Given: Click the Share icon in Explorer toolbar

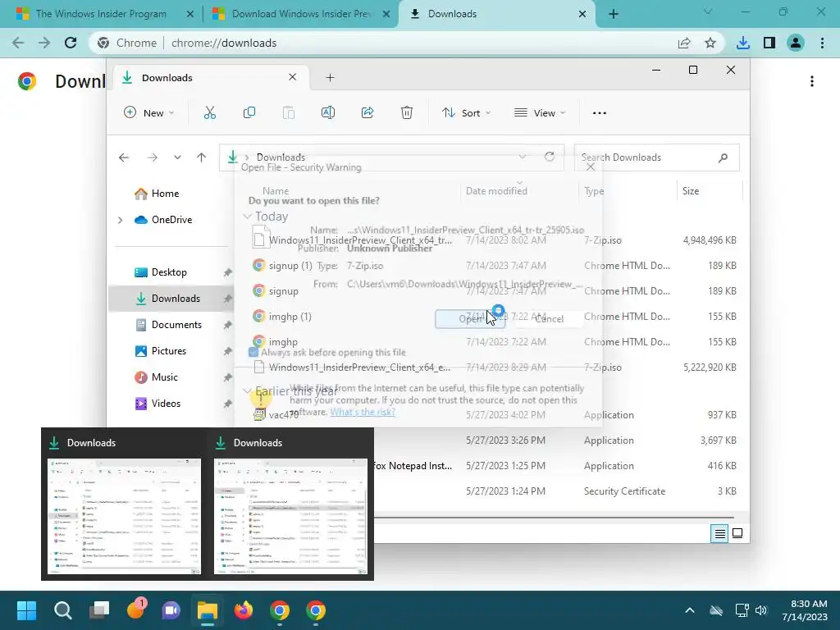Looking at the screenshot, I should pyautogui.click(x=367, y=113).
